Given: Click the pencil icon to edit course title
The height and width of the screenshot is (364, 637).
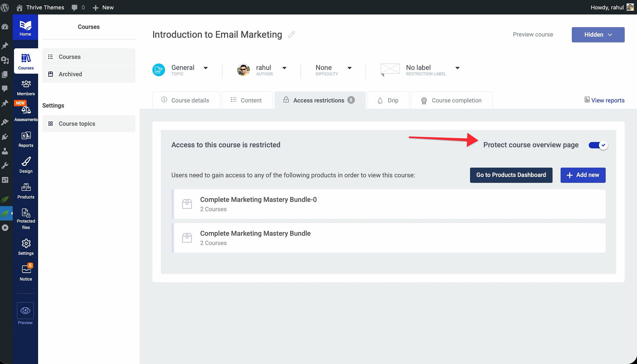Looking at the screenshot, I should pyautogui.click(x=291, y=34).
